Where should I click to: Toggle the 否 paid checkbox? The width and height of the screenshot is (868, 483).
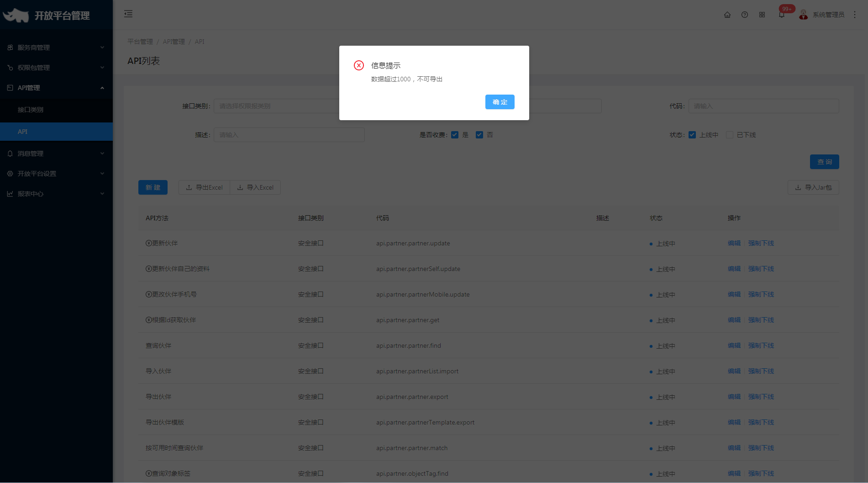click(x=479, y=135)
